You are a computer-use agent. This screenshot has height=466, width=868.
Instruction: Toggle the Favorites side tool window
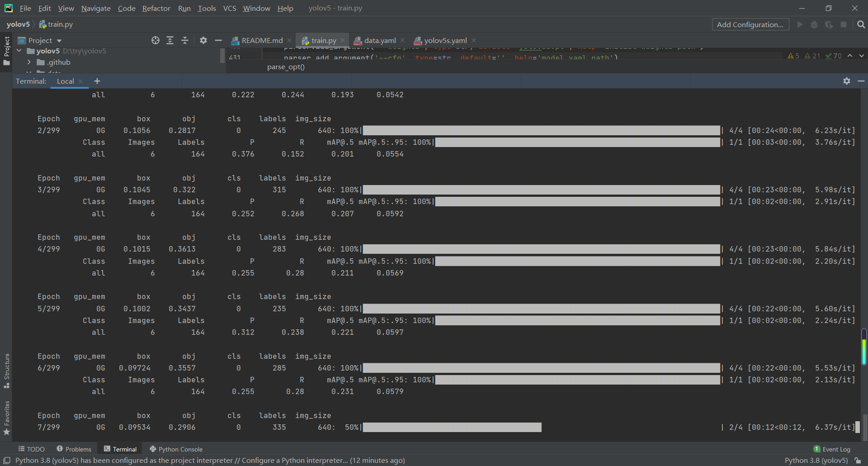pos(7,418)
